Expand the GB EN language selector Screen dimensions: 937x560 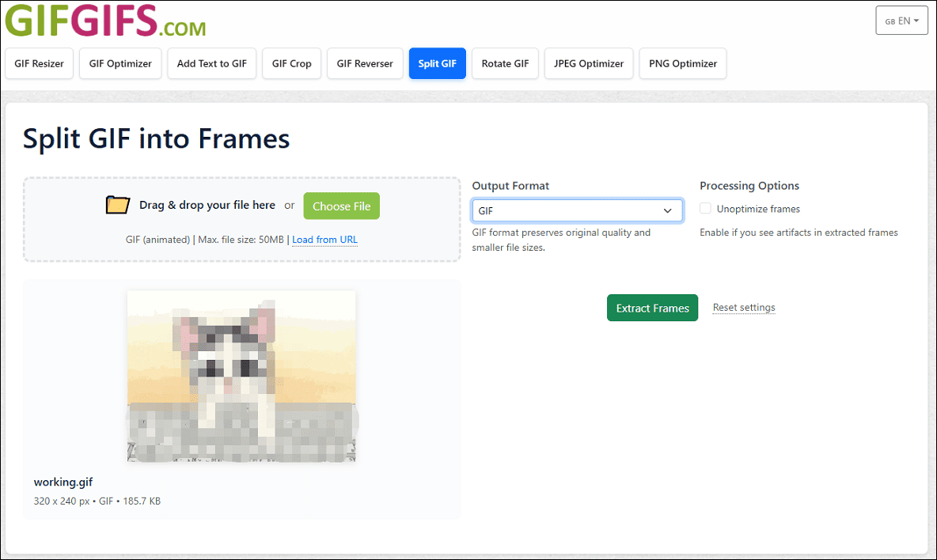[x=901, y=21]
